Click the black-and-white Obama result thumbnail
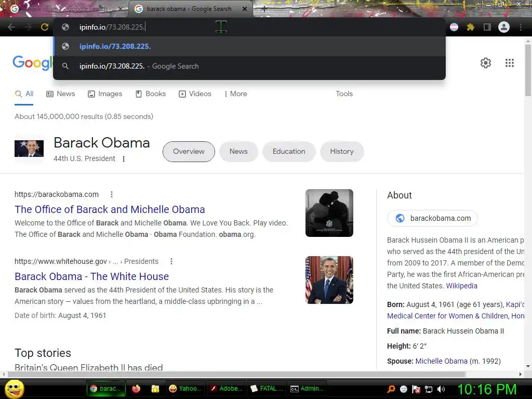532x399 pixels. 329,212
